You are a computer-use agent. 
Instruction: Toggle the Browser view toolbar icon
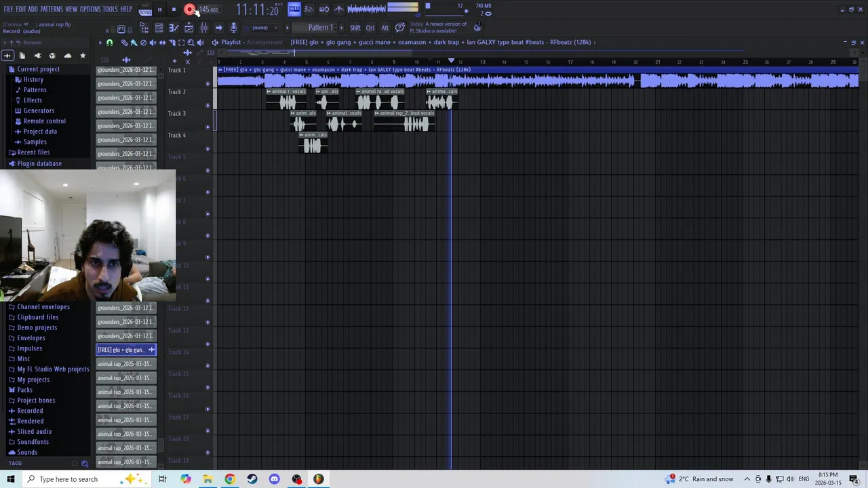point(144,28)
